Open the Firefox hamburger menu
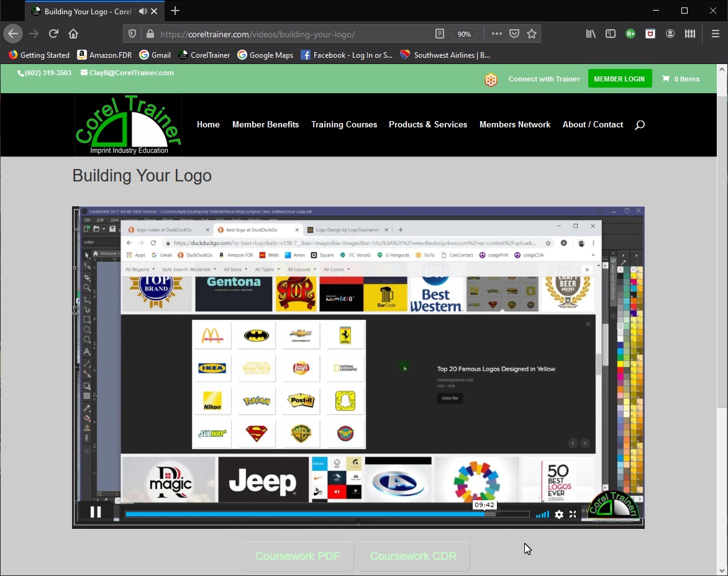 (x=716, y=34)
